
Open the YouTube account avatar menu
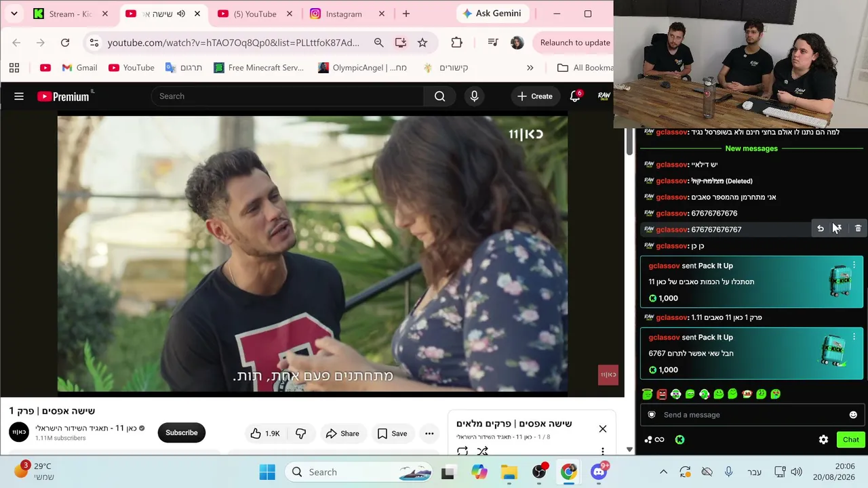(604, 96)
